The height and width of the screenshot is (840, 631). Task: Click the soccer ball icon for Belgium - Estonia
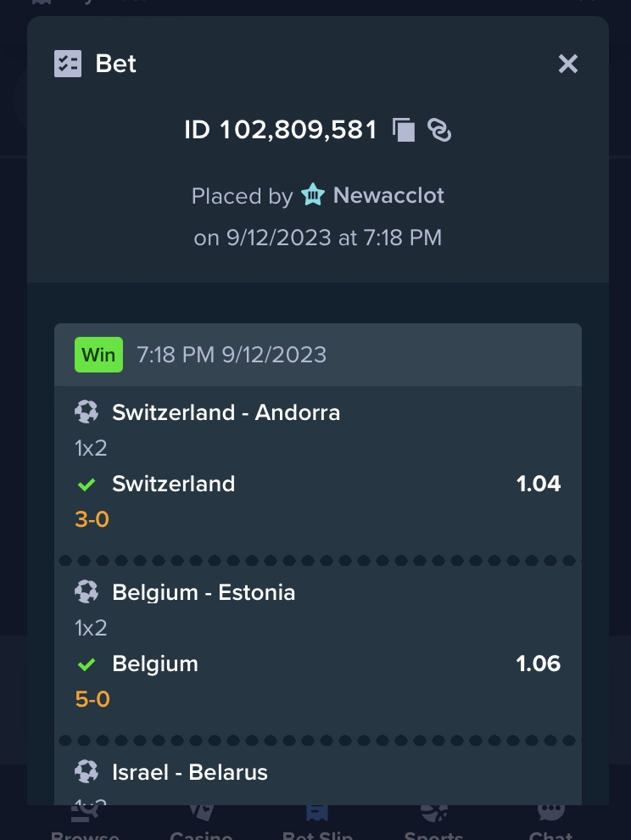click(x=87, y=592)
